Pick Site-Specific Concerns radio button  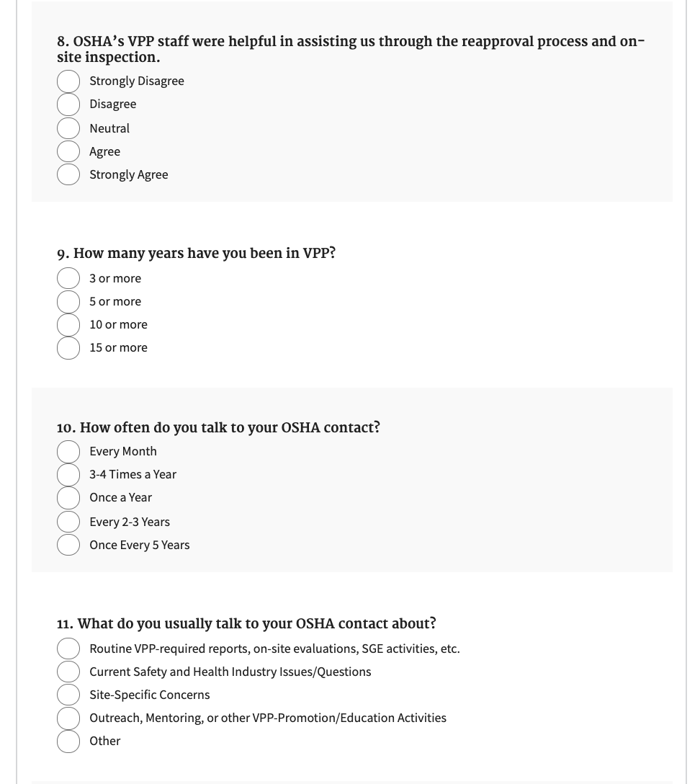(68, 695)
